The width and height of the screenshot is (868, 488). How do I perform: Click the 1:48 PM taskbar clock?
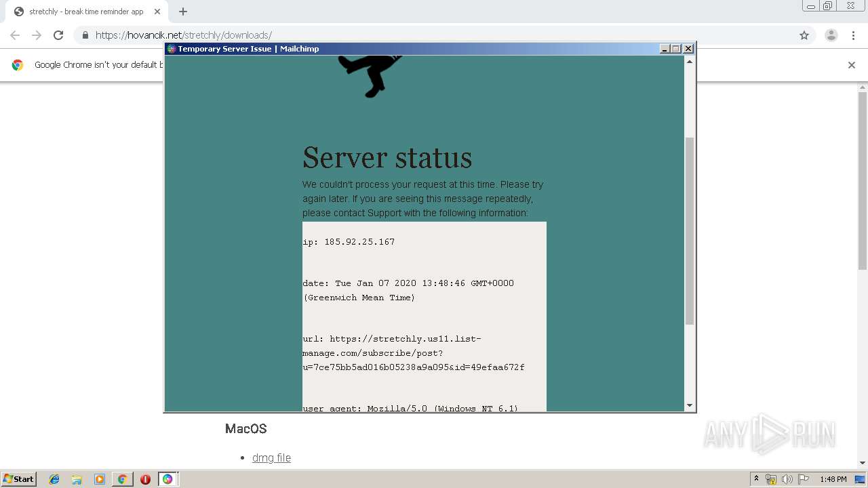coord(833,479)
